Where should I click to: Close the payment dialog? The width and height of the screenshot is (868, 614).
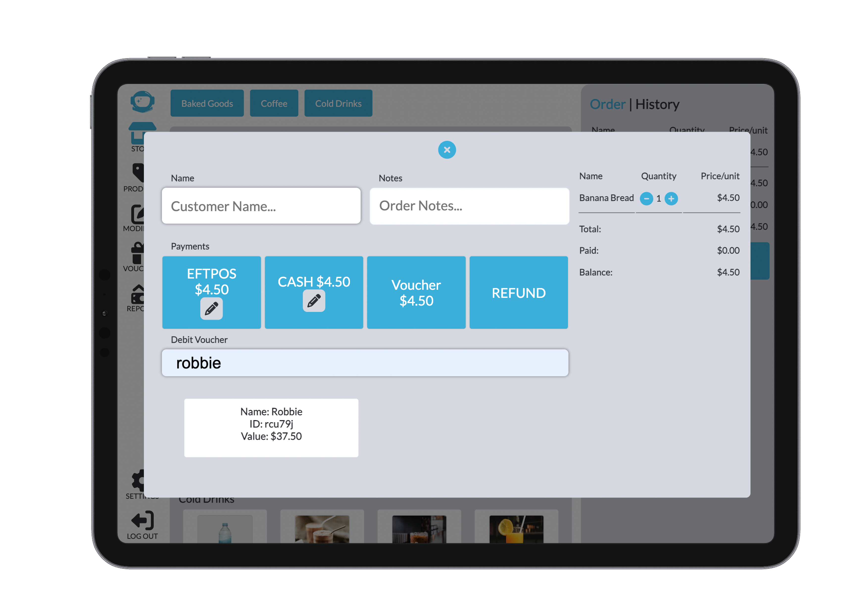[447, 150]
